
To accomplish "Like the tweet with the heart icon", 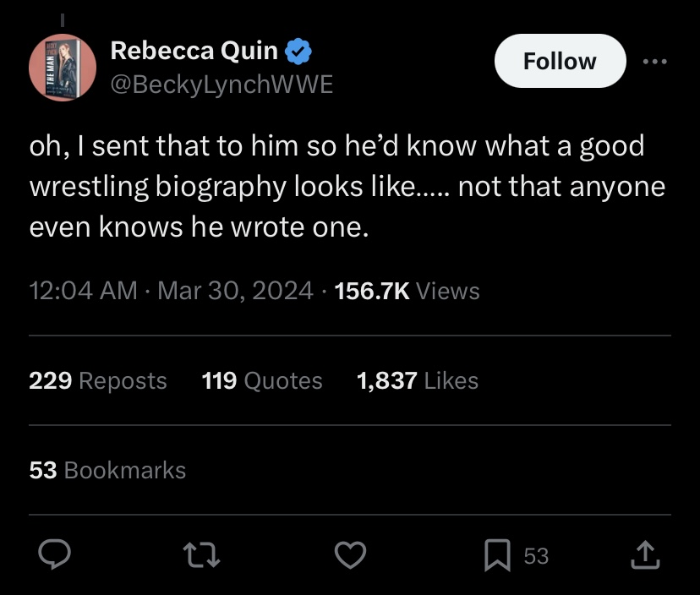I will tap(351, 554).
